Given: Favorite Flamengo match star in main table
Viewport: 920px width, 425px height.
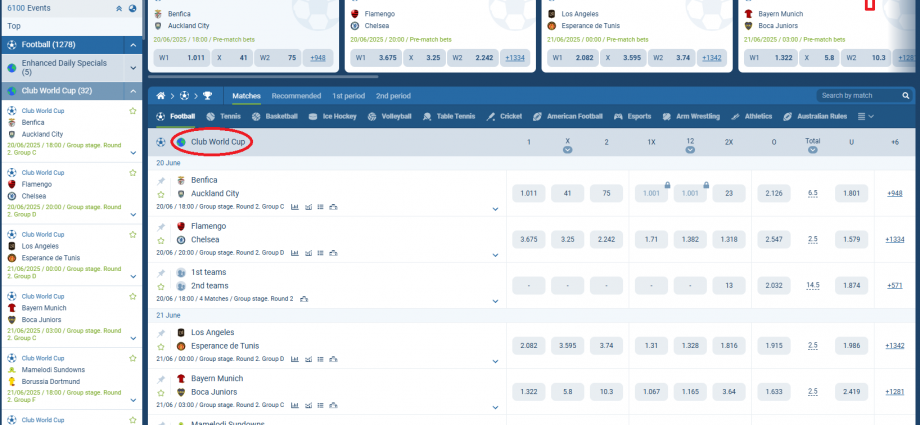Looking at the screenshot, I should (161, 240).
